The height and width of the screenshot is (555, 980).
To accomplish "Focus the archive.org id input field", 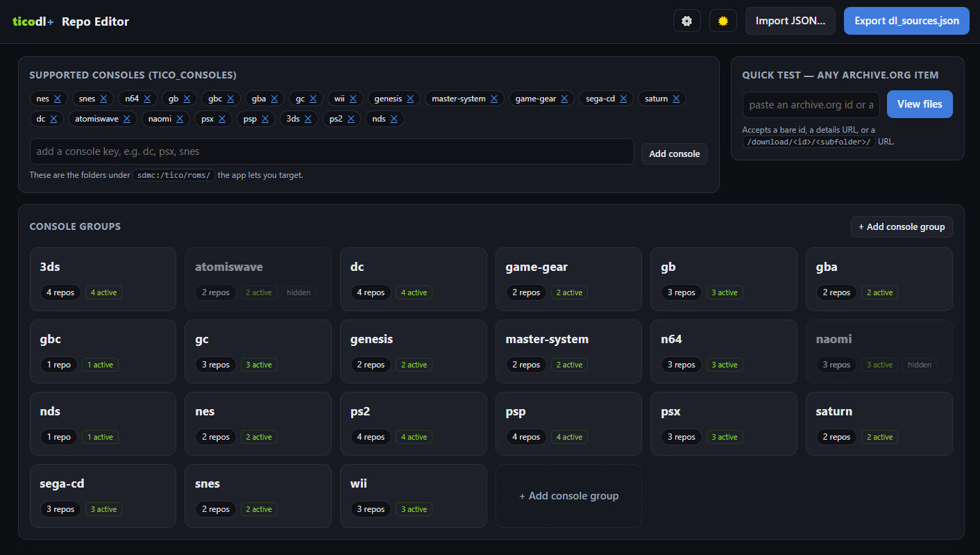I will [x=811, y=105].
